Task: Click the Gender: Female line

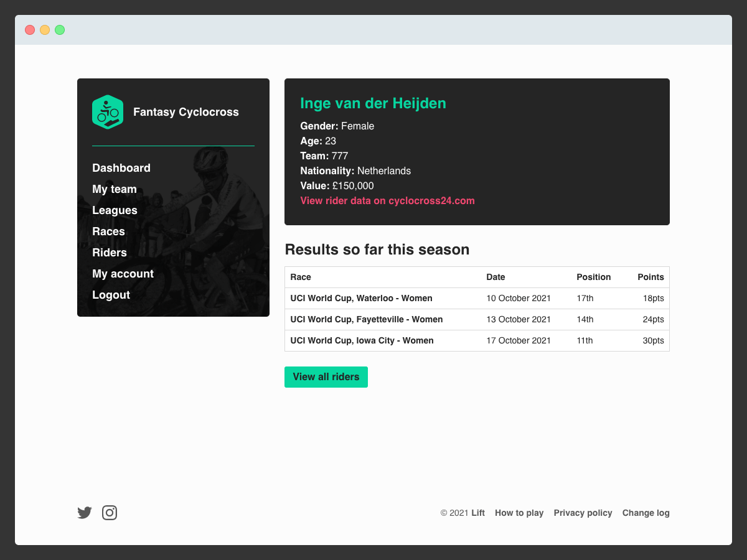Action: pos(337,126)
